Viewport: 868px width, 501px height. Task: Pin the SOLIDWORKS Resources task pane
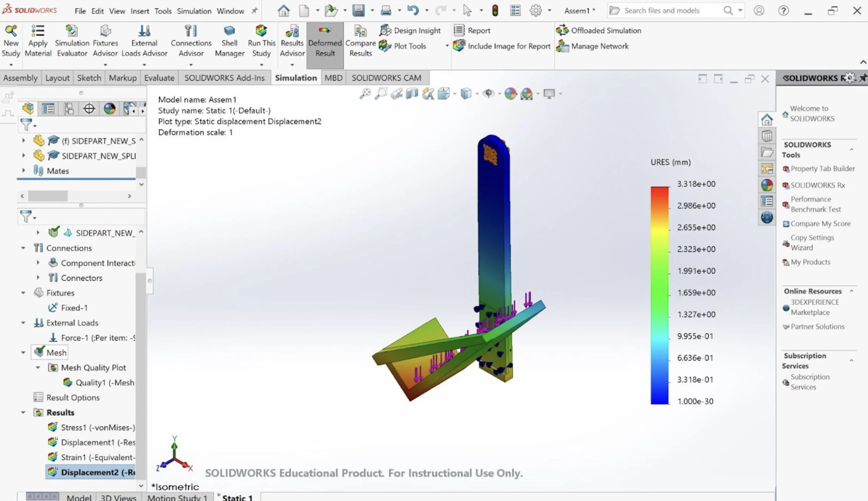tap(863, 78)
